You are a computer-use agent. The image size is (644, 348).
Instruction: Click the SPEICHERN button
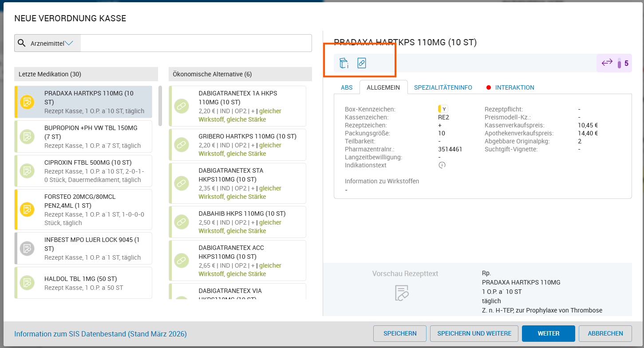(400, 333)
